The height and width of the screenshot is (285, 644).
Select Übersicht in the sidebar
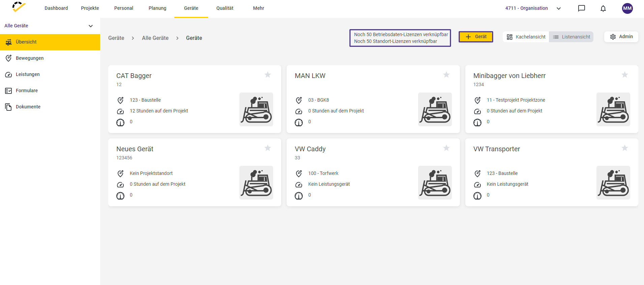50,42
